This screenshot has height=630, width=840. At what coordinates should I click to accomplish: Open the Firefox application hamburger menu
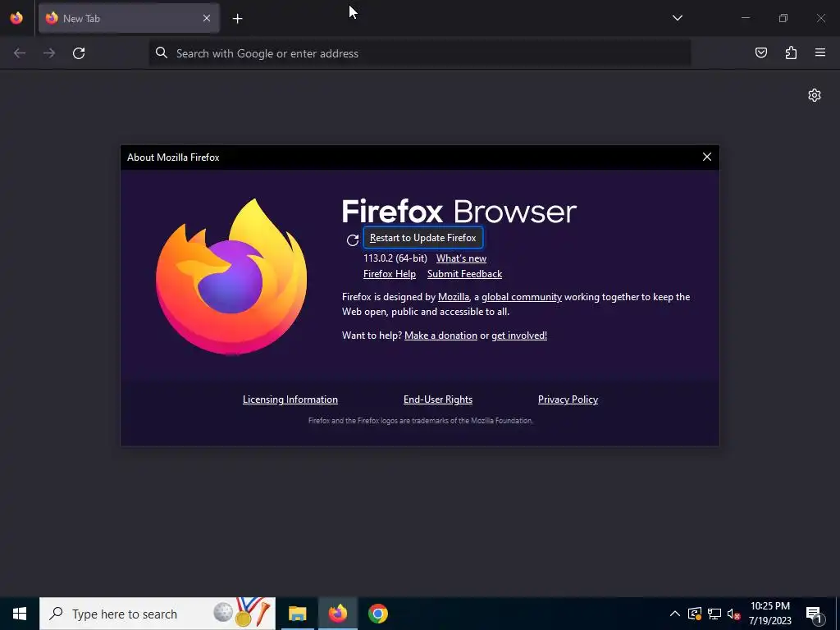point(820,52)
